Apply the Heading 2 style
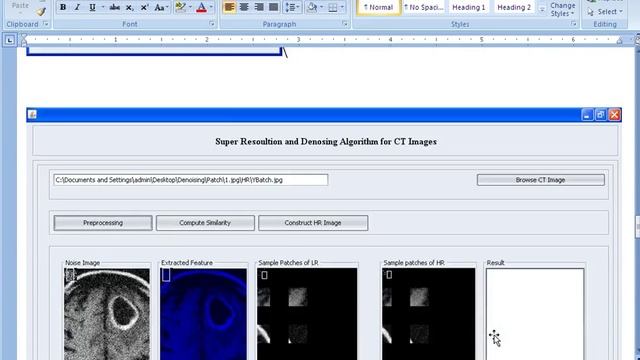 [514, 7]
